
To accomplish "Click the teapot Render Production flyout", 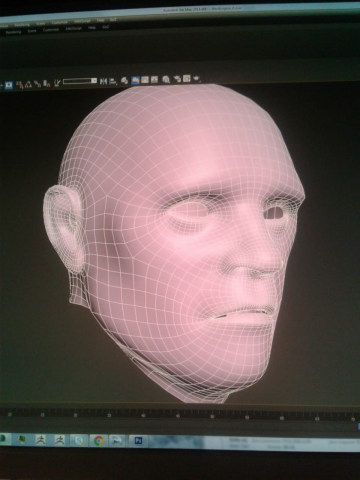I will tap(197, 79).
